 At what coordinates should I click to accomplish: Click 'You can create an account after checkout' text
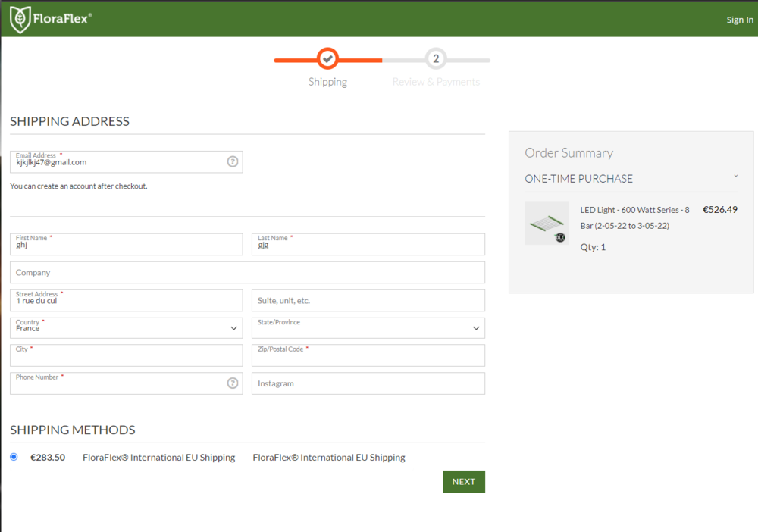tap(78, 186)
